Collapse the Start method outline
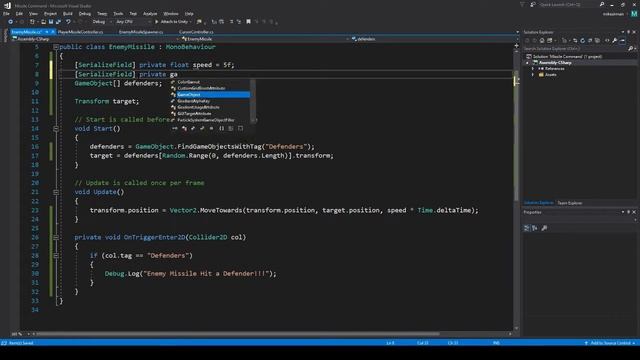Viewport: 640px width, 360px height. pos(56,129)
